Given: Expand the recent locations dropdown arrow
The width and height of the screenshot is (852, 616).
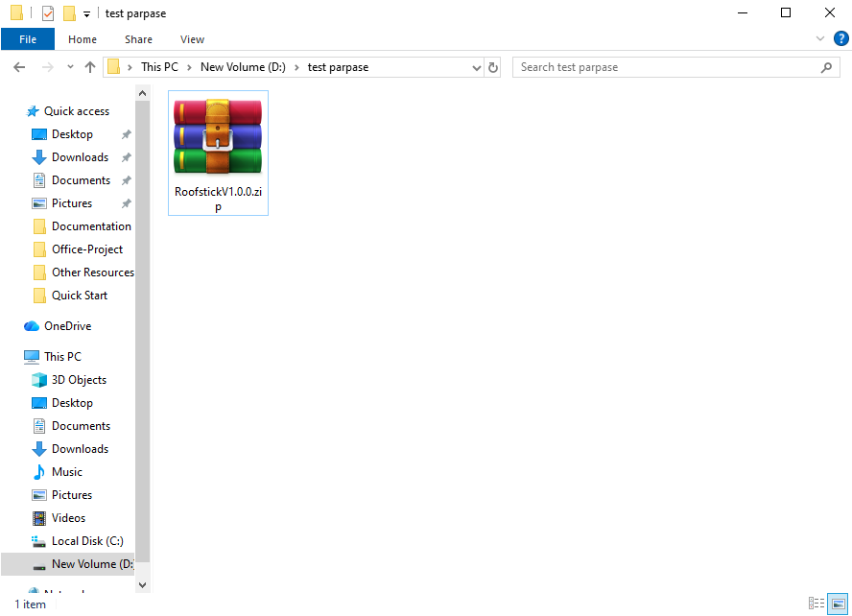Looking at the screenshot, I should coord(70,67).
